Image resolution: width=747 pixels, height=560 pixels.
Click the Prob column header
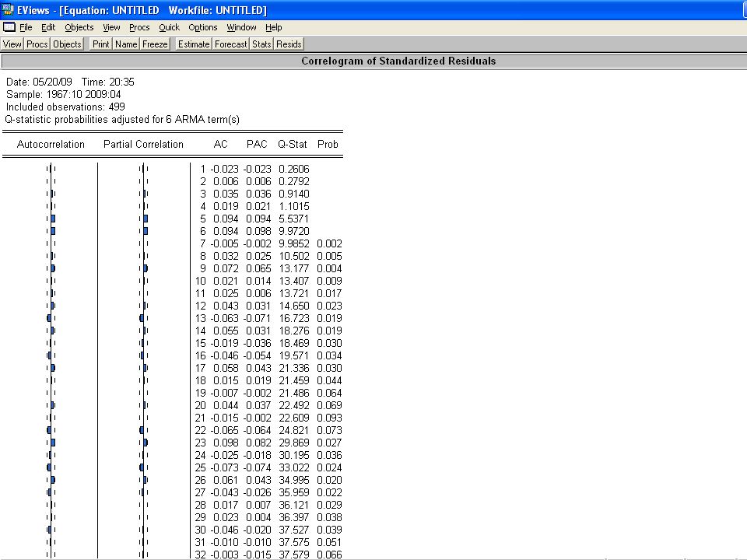[x=328, y=145]
